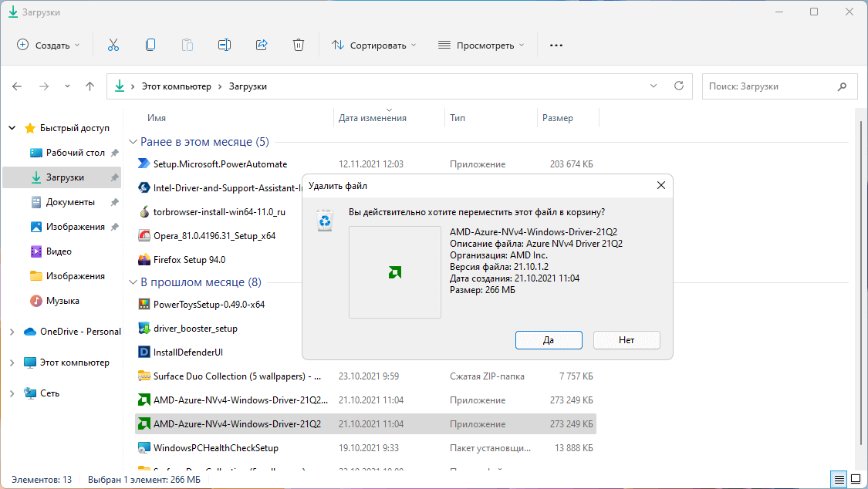Expand the Этот компьютер tree node
868x489 pixels.
[x=12, y=363]
